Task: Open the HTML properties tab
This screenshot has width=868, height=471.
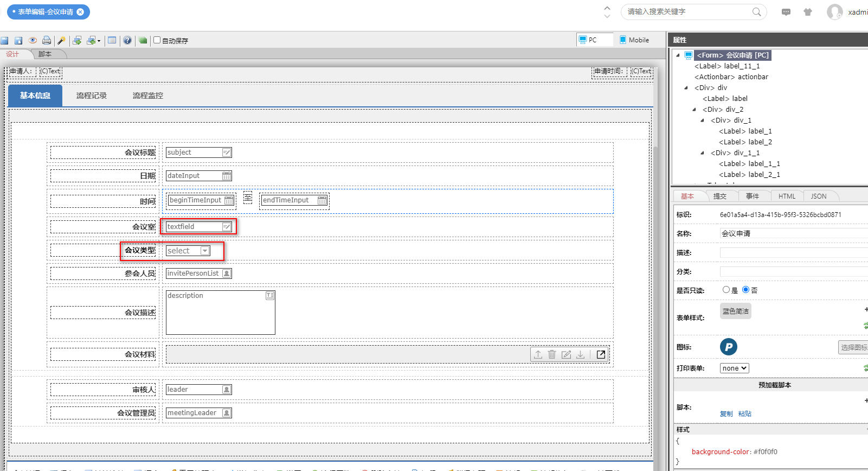Action: [x=787, y=196]
